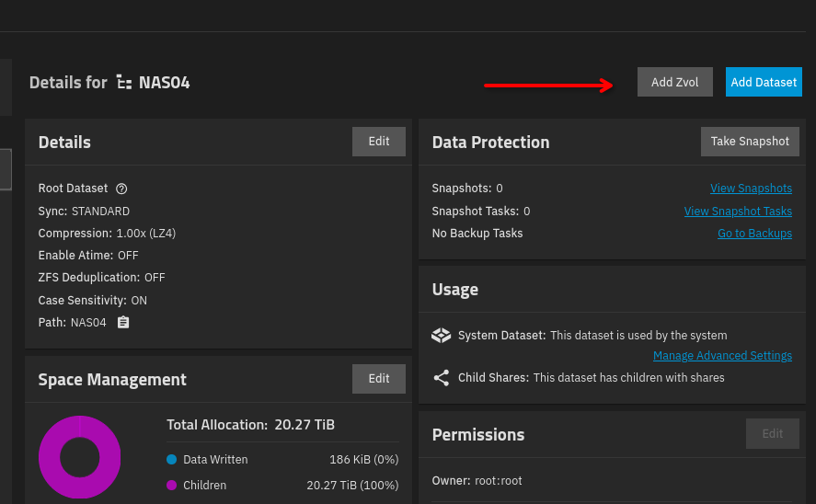Click the dataset tree icon beside NAS04
Screen dimensions: 816x504
click(x=124, y=82)
